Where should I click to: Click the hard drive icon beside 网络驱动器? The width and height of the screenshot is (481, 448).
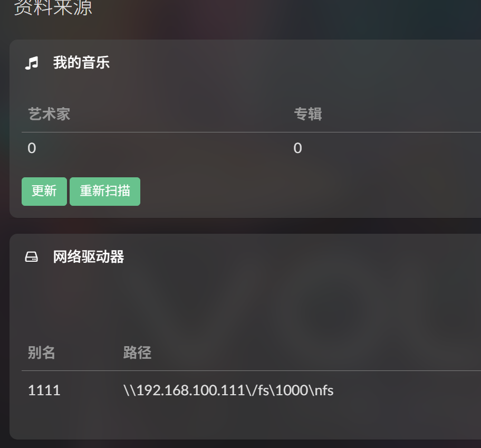click(x=31, y=257)
